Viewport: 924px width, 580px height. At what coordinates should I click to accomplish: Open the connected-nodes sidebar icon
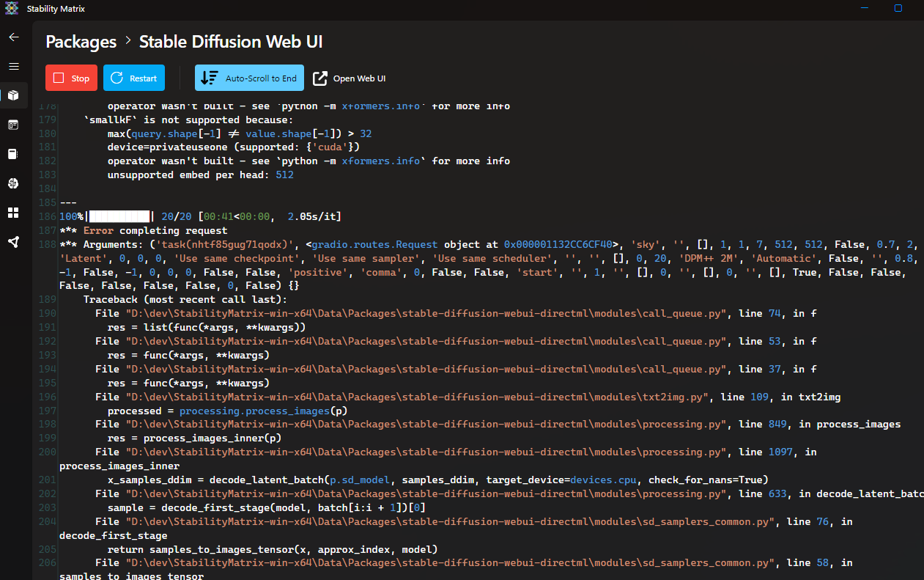[x=13, y=242]
